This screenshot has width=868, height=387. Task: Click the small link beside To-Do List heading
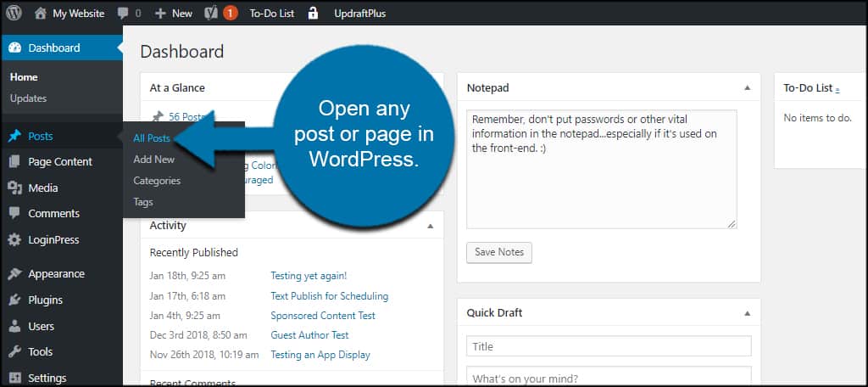(x=837, y=89)
